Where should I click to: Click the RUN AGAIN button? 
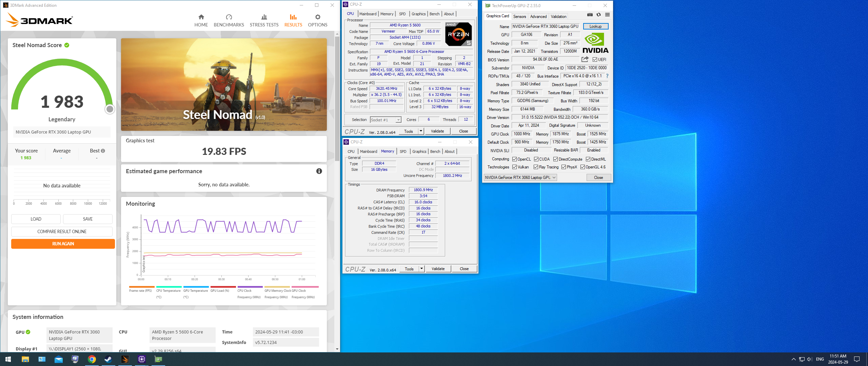(x=63, y=244)
